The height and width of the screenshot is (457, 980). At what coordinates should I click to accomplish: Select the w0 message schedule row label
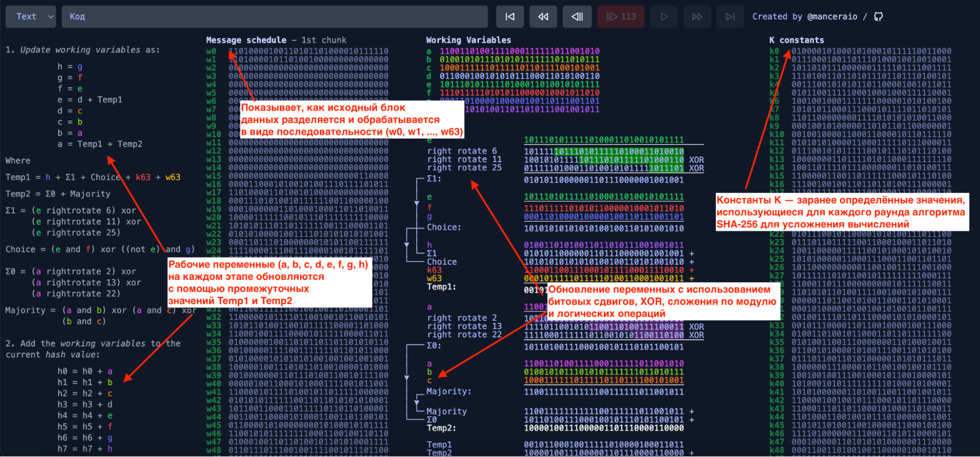(211, 51)
